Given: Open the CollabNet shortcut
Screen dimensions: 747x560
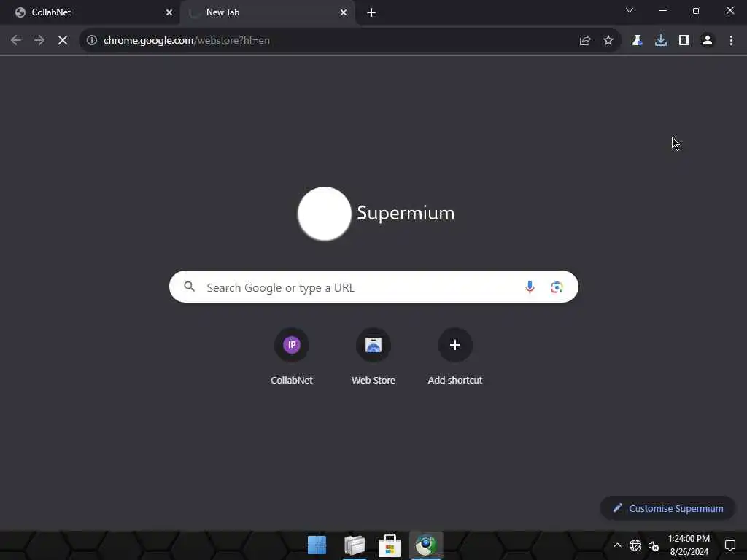Looking at the screenshot, I should click(x=292, y=356).
